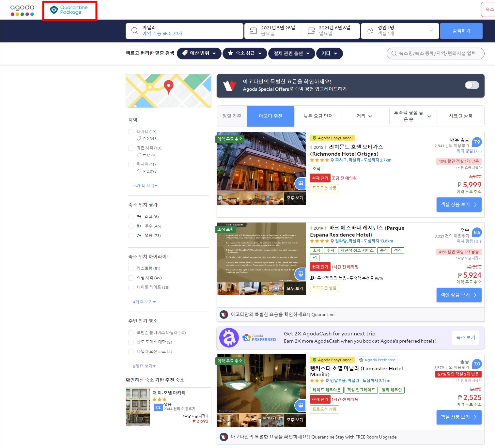This screenshot has width=495, height=448.
Task: Open 모두 보기 photos for Richmonde Hotel
Action: [x=295, y=198]
